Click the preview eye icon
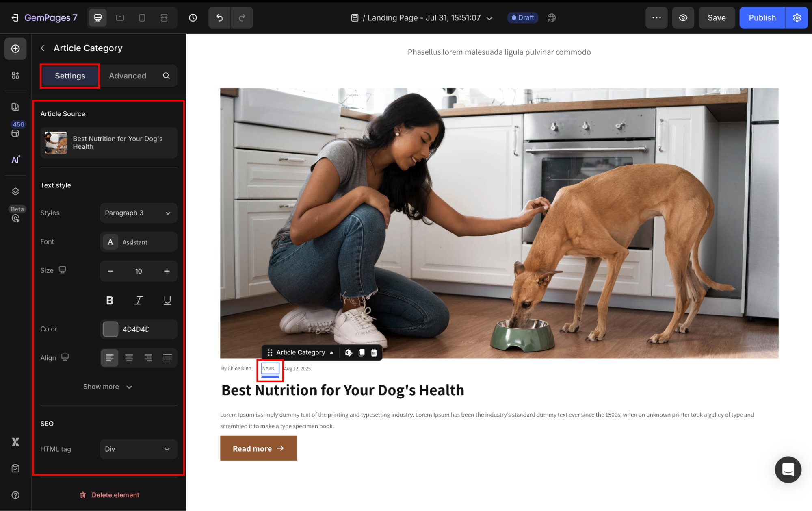This screenshot has width=812, height=511. click(x=683, y=18)
